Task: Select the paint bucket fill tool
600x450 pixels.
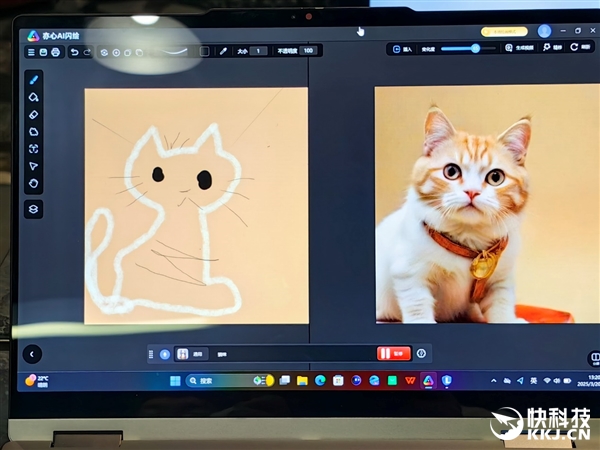Action: pyautogui.click(x=33, y=97)
